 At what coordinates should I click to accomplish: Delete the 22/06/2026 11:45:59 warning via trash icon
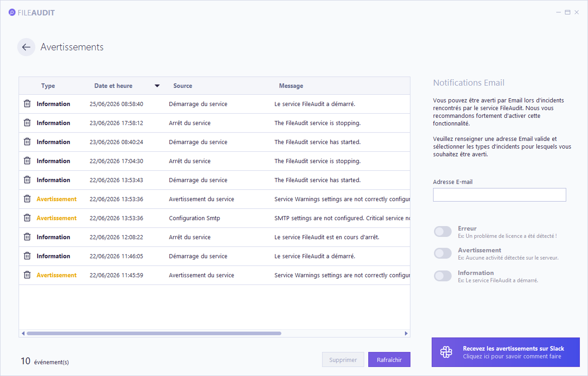tap(27, 275)
